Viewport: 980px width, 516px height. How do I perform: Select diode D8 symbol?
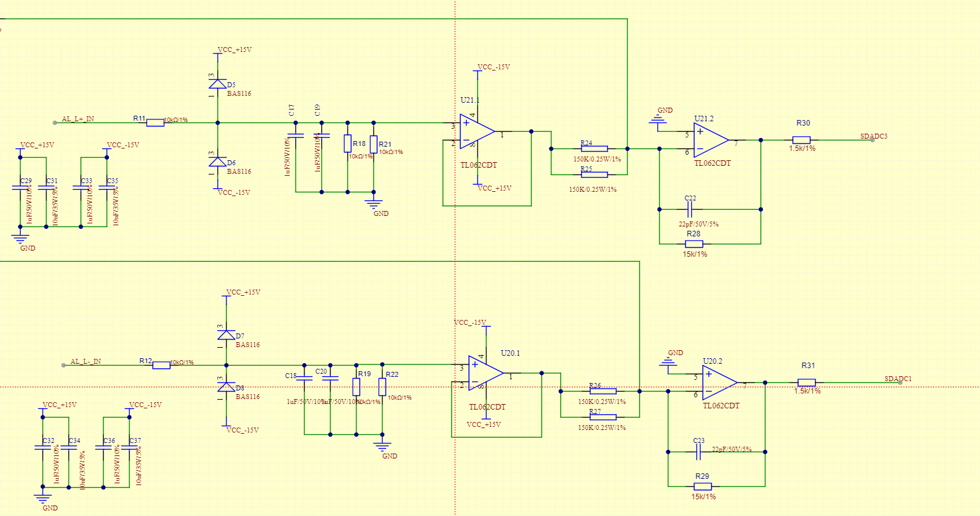(x=226, y=387)
